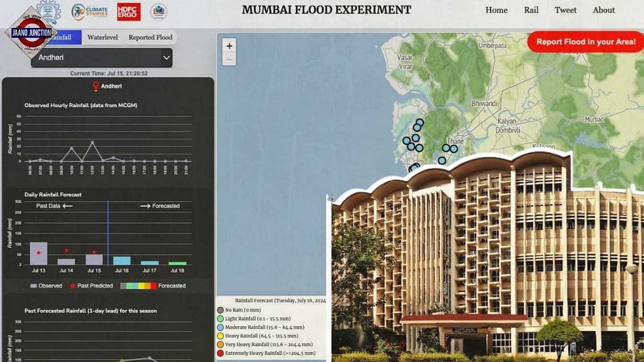
Task: Click the Current Time readout
Action: pos(109,73)
